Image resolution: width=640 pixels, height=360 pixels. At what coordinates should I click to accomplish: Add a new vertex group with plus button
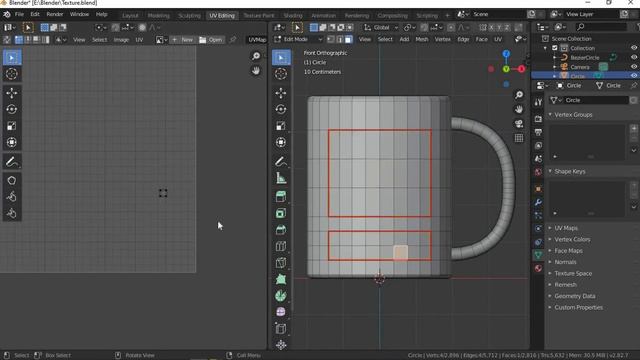point(634,129)
